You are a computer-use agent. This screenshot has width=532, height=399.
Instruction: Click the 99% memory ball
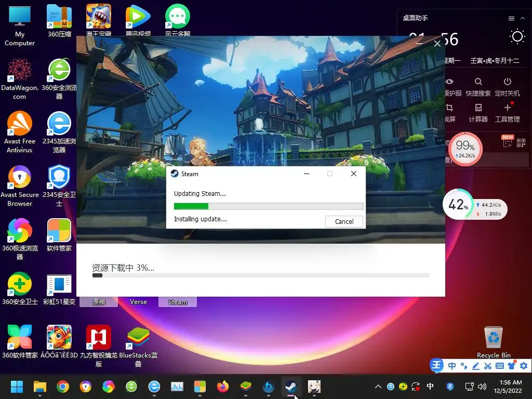click(465, 149)
